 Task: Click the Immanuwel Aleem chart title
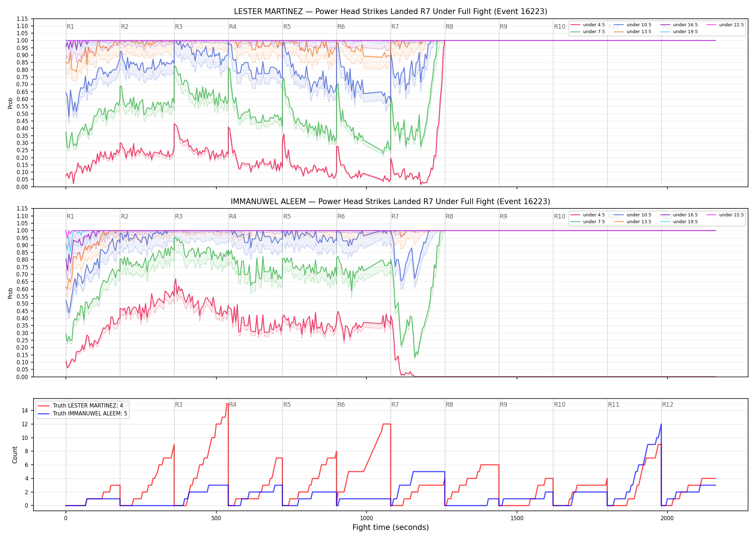391,202
